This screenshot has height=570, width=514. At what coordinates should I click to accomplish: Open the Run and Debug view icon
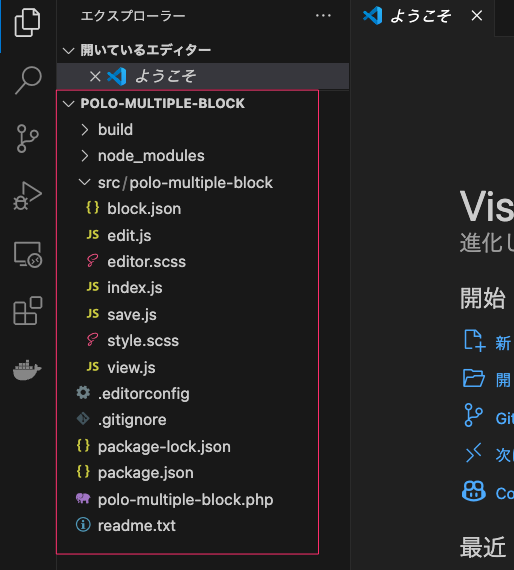(28, 196)
